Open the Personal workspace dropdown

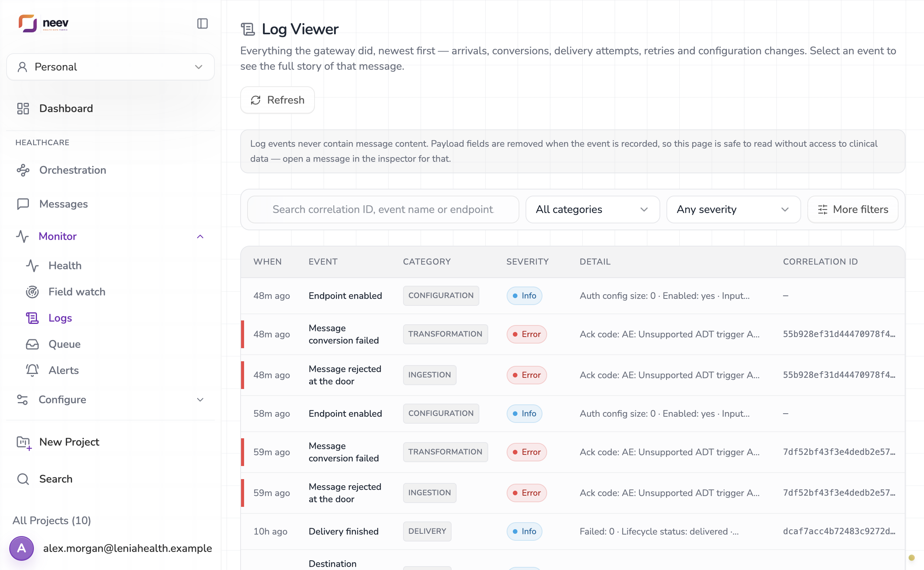click(x=110, y=67)
